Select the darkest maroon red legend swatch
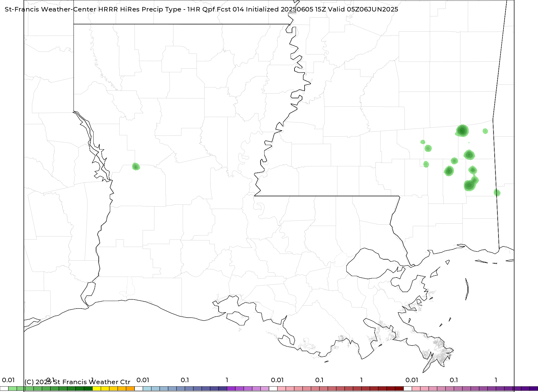 click(399, 389)
